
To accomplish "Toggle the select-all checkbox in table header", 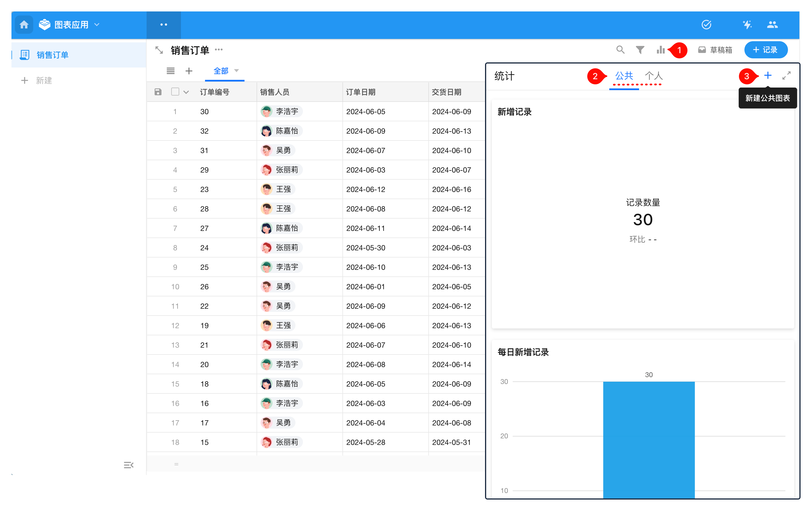I will 175,92.
